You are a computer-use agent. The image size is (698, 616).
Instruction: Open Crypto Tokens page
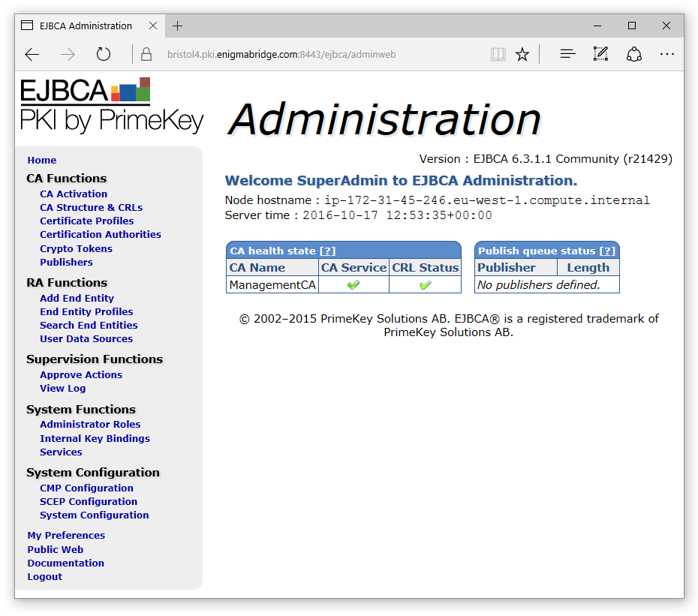[76, 249]
